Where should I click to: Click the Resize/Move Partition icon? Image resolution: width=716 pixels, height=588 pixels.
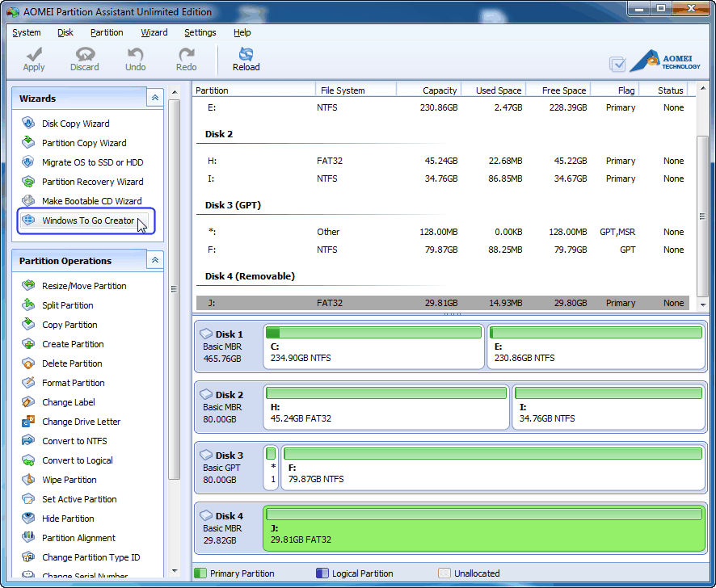[x=28, y=285]
